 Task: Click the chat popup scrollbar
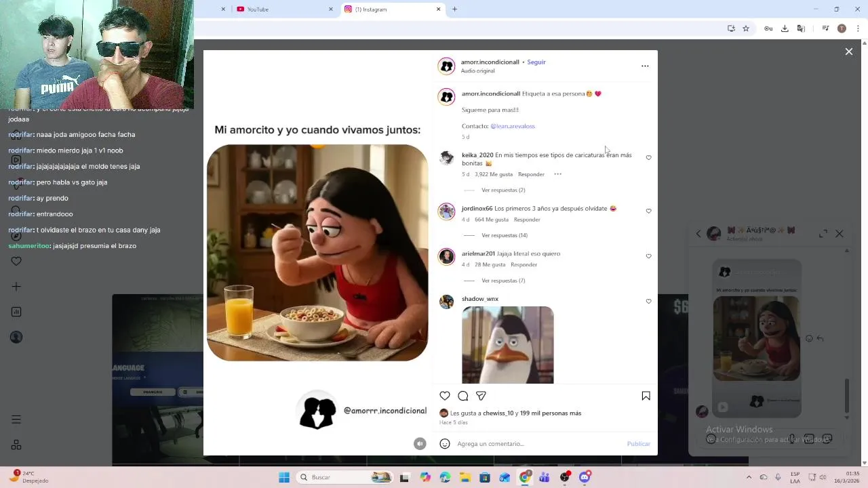pyautogui.click(x=846, y=396)
